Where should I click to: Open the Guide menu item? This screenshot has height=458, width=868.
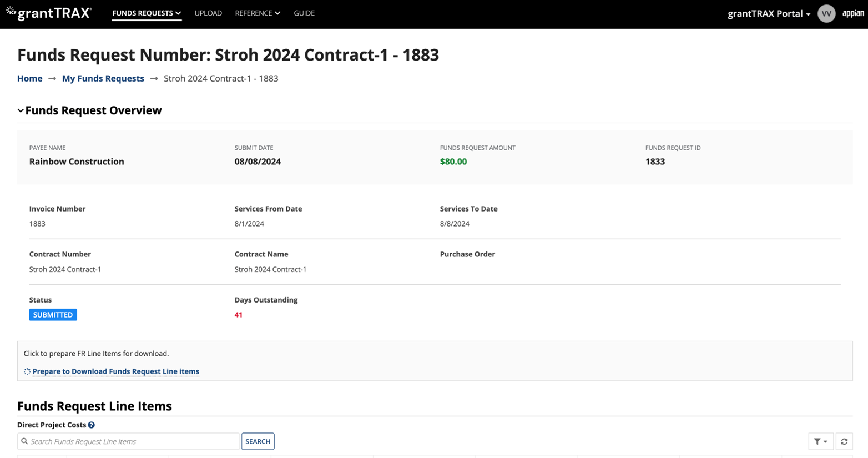304,13
